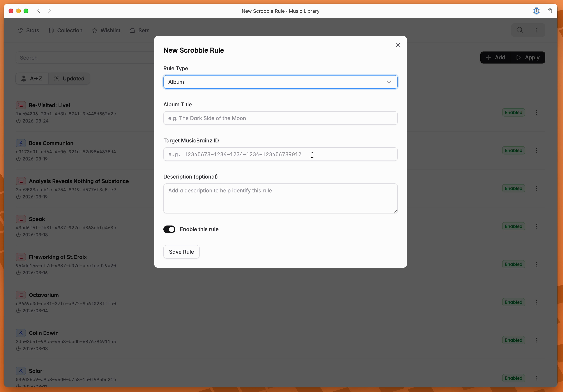Click the Save Rule button
Screen dimensions: 563x392
click(181, 252)
